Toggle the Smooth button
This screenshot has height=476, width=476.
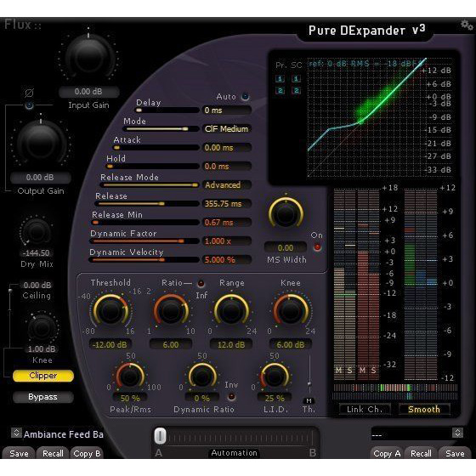pos(424,409)
